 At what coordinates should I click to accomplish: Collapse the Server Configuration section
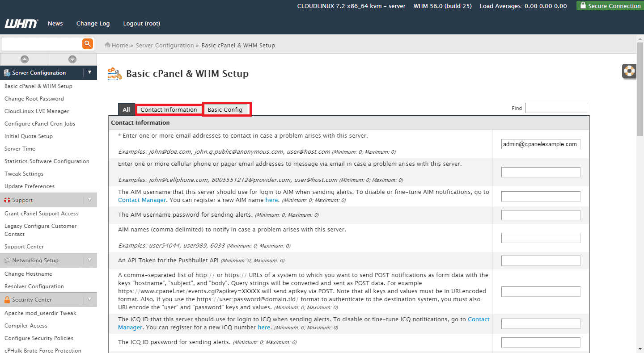(89, 72)
